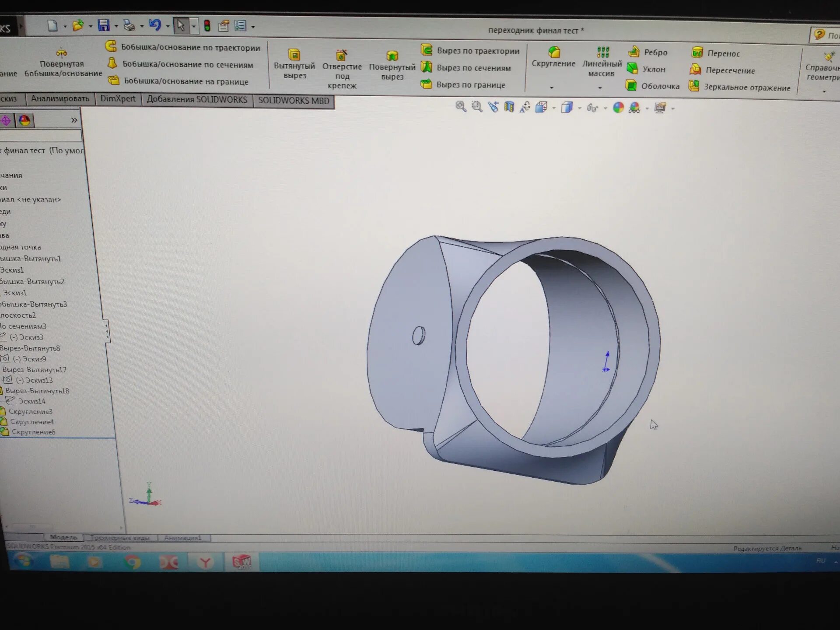Toggle the Section View tool

point(509,107)
